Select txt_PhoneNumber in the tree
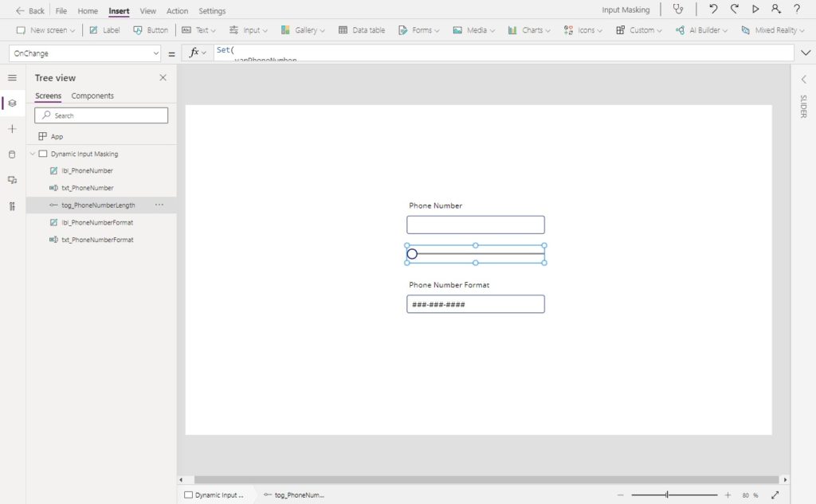The image size is (816, 504). 101,188
